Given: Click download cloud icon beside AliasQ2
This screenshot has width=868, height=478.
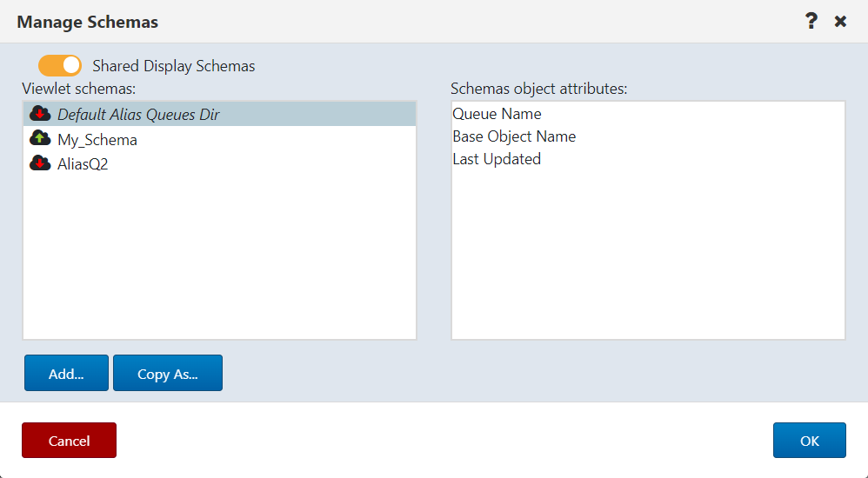Looking at the screenshot, I should tap(40, 163).
